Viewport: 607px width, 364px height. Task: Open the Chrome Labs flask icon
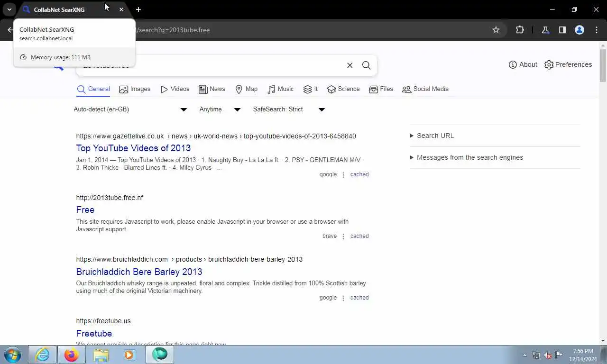tap(545, 30)
